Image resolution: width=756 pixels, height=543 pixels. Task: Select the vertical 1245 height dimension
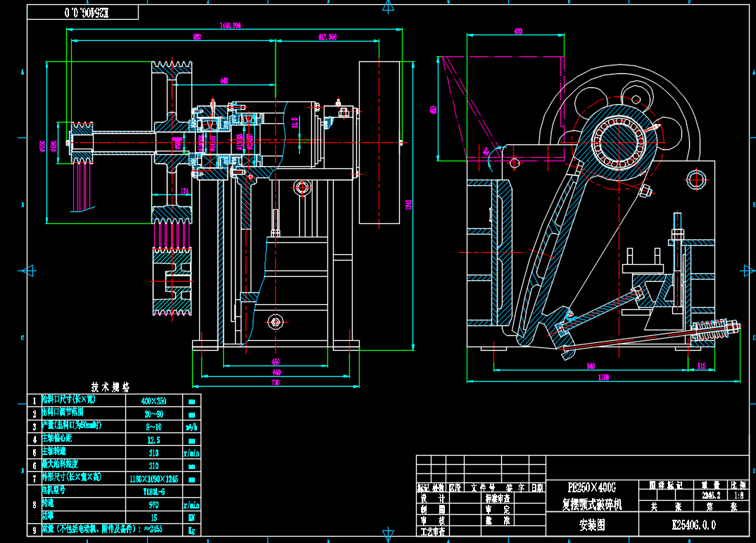(x=408, y=204)
